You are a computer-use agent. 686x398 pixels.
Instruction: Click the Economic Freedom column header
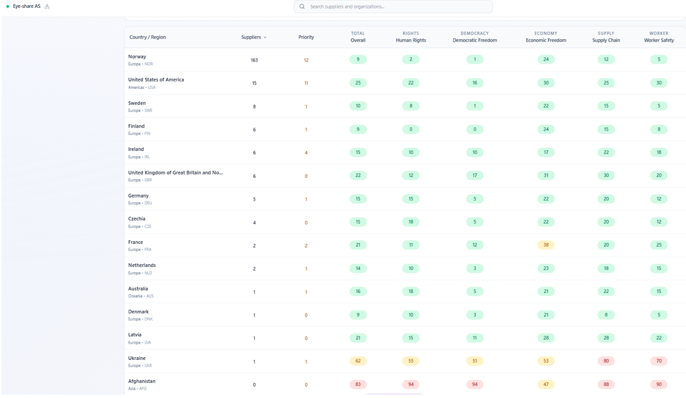point(546,37)
